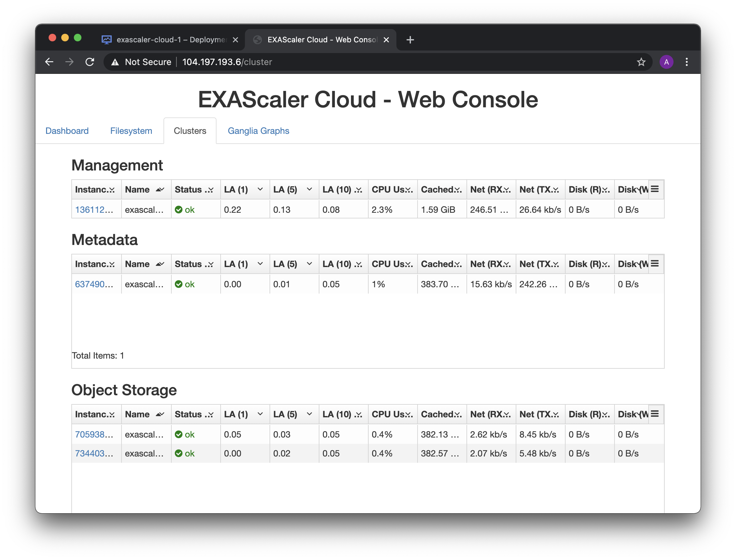Click the browser back arrow
Image resolution: width=736 pixels, height=560 pixels.
49,62
